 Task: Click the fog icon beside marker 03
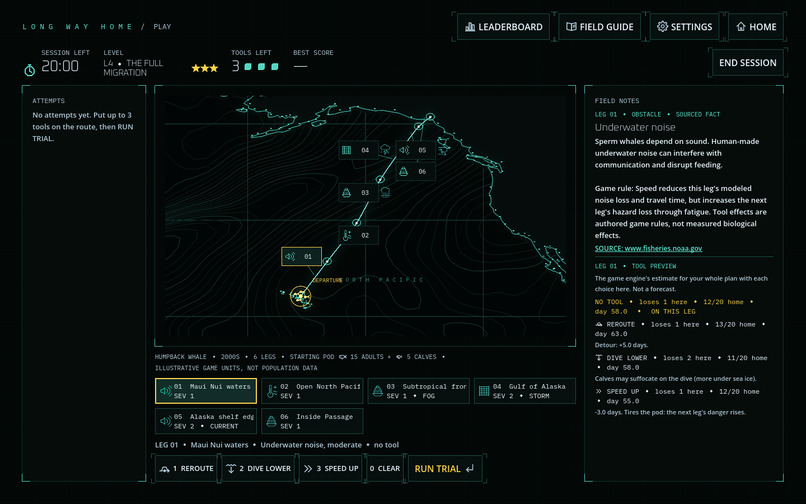point(385,192)
